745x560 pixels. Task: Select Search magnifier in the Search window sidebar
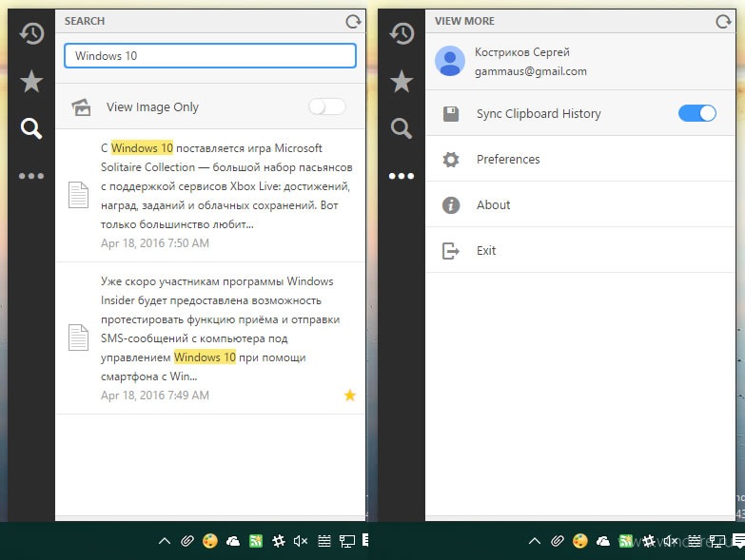click(31, 128)
